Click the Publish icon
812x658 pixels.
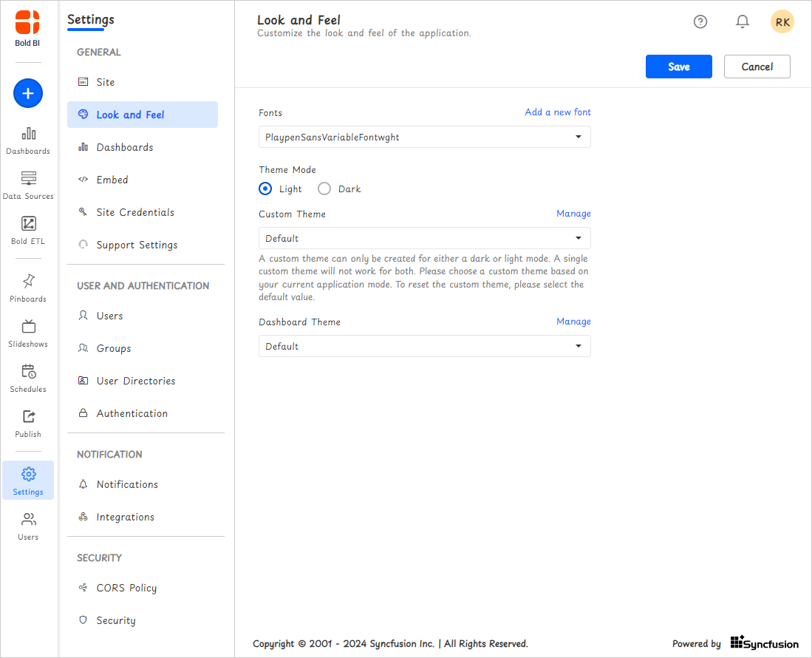[x=27, y=424]
